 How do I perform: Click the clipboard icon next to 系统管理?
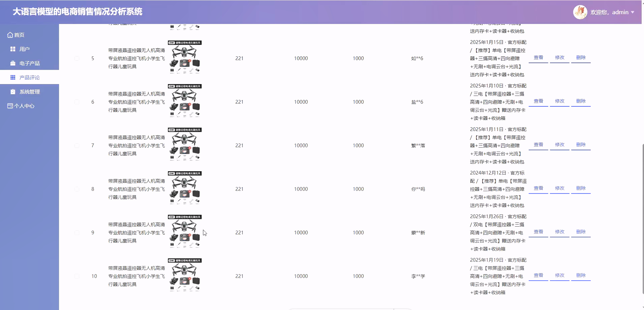(x=13, y=92)
